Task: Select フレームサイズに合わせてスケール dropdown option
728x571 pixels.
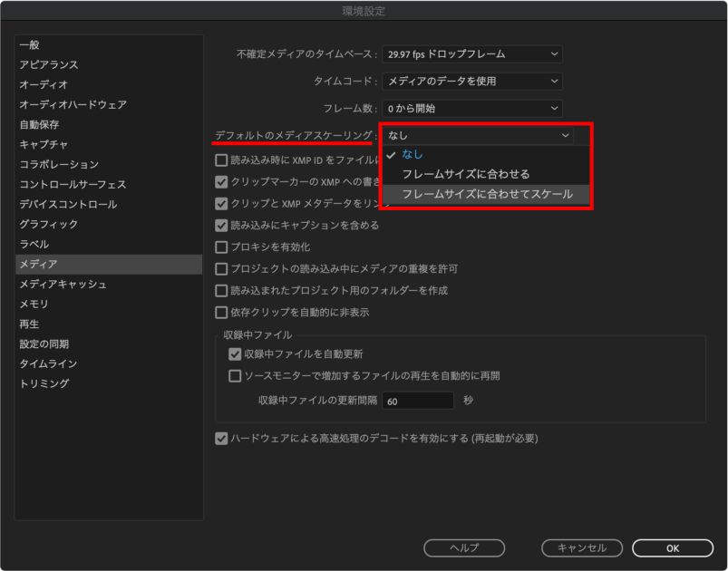Action: [x=487, y=194]
